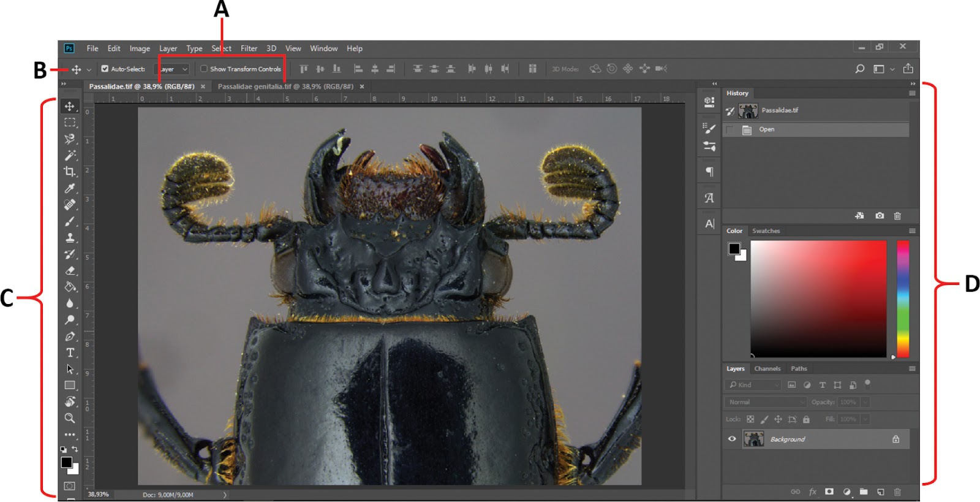Switch to the Channels tab
The width and height of the screenshot is (980, 502).
pos(767,368)
